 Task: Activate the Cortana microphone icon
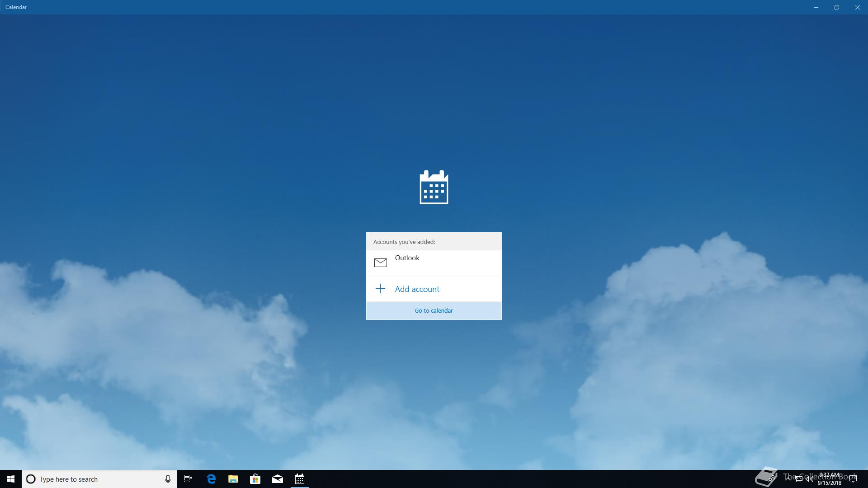[168, 479]
